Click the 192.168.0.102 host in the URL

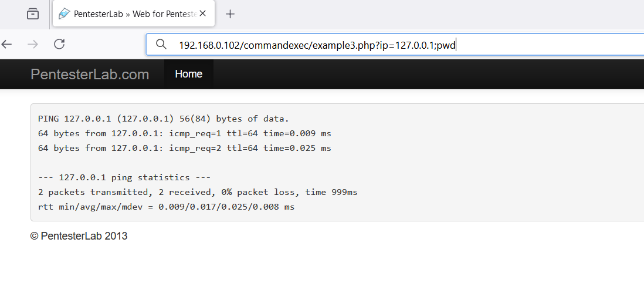(209, 45)
